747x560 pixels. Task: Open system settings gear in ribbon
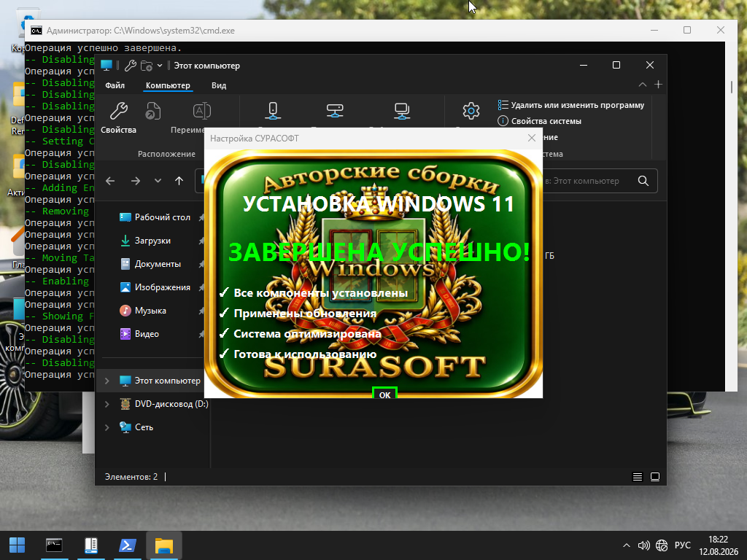[x=471, y=111]
